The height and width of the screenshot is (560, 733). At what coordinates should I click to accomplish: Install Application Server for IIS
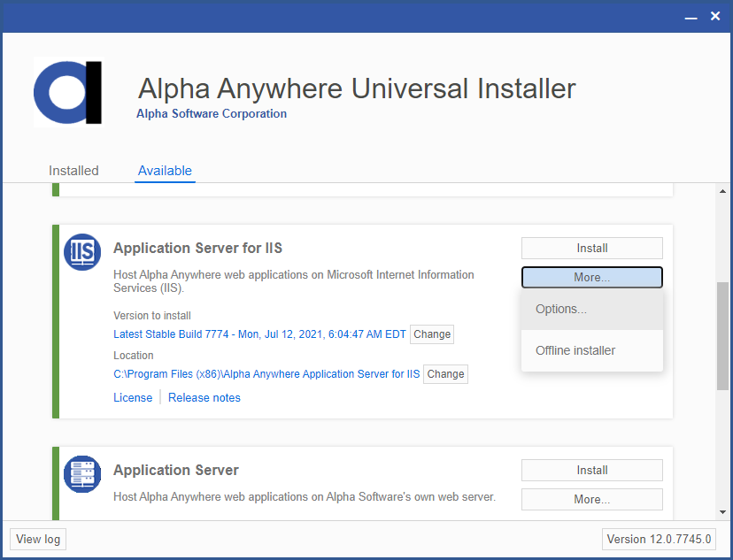pos(592,248)
